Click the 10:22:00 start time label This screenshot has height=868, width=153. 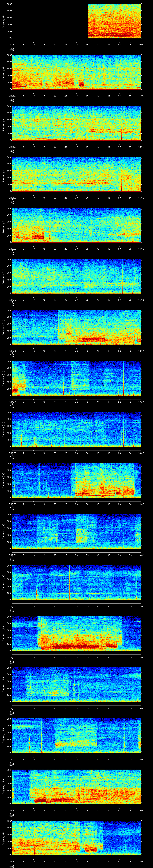[x=12, y=708]
